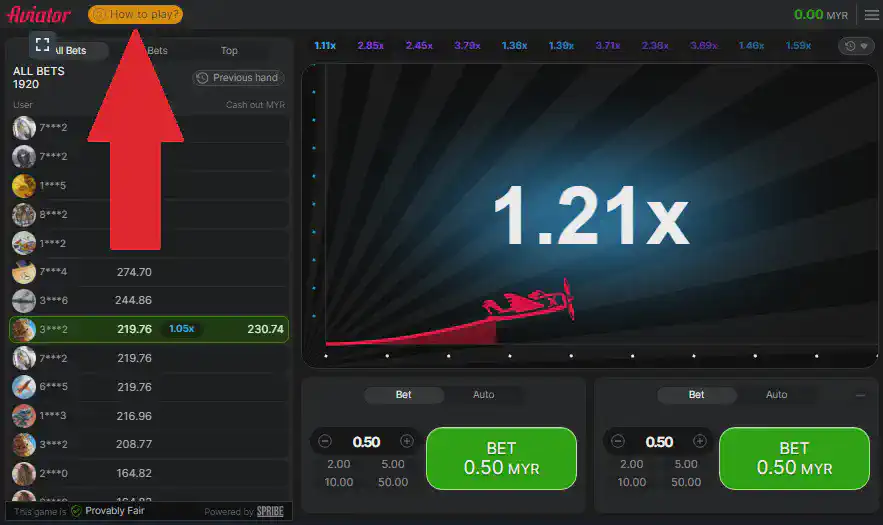Click the fullscreen expand icon
This screenshot has width=883, height=525.
coord(42,43)
